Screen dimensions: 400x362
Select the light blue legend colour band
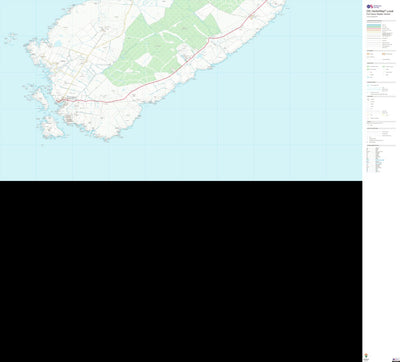coord(374,25)
